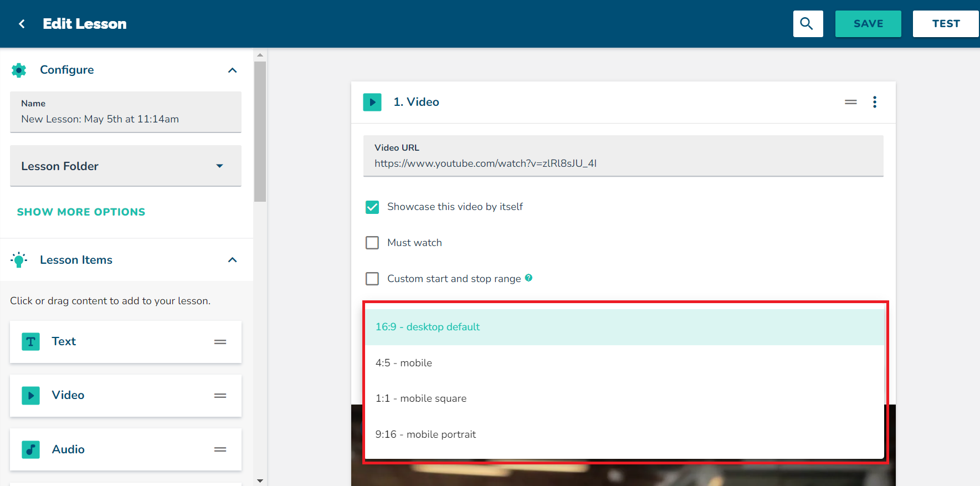Click the Configure gear icon
The image size is (980, 486).
19,70
